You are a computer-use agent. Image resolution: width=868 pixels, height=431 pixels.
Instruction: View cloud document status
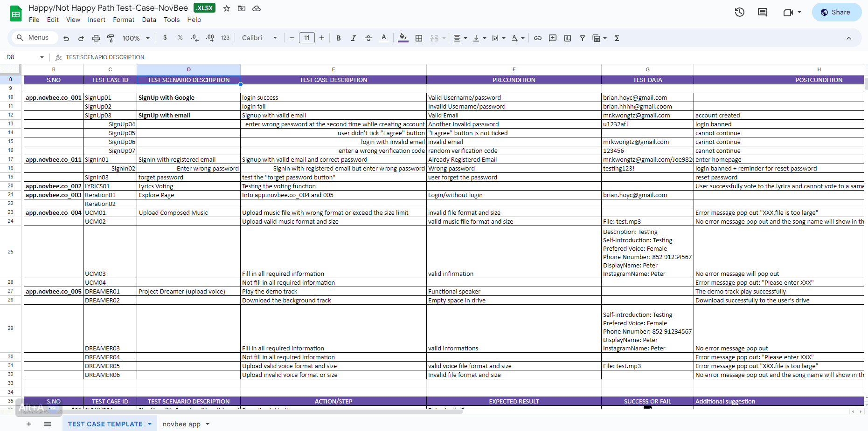257,8
